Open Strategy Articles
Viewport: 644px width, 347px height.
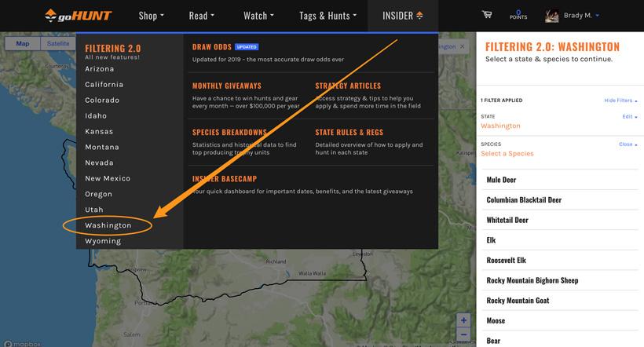point(348,86)
